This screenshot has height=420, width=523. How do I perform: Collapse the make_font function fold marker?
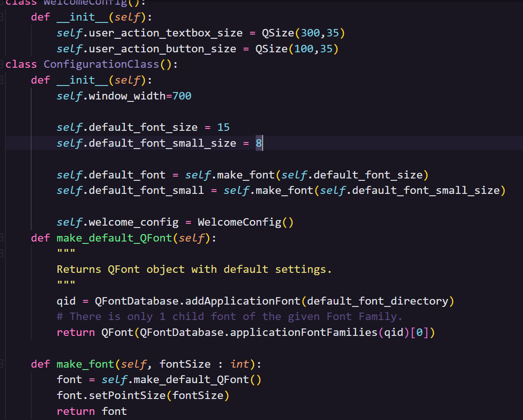pos(1,364)
